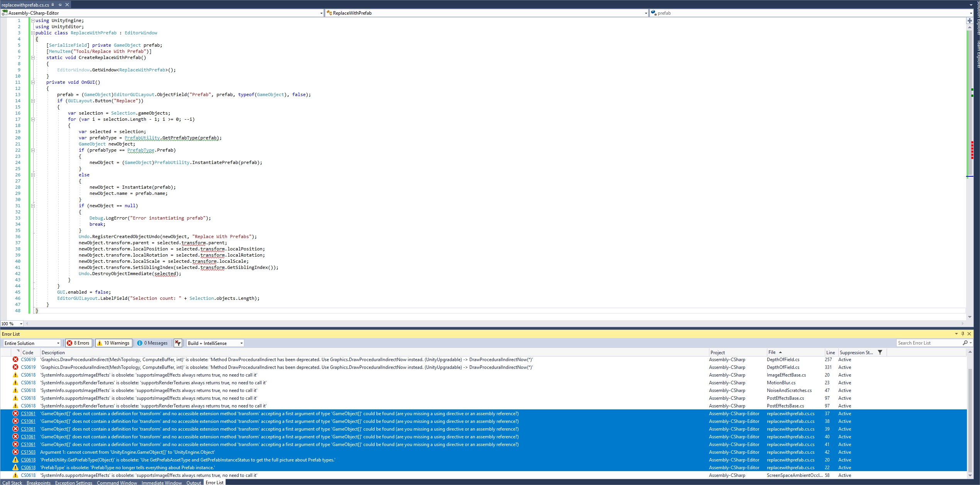Click the magnifier icon in Search Error List
The width and height of the screenshot is (980, 485).
[x=965, y=343]
